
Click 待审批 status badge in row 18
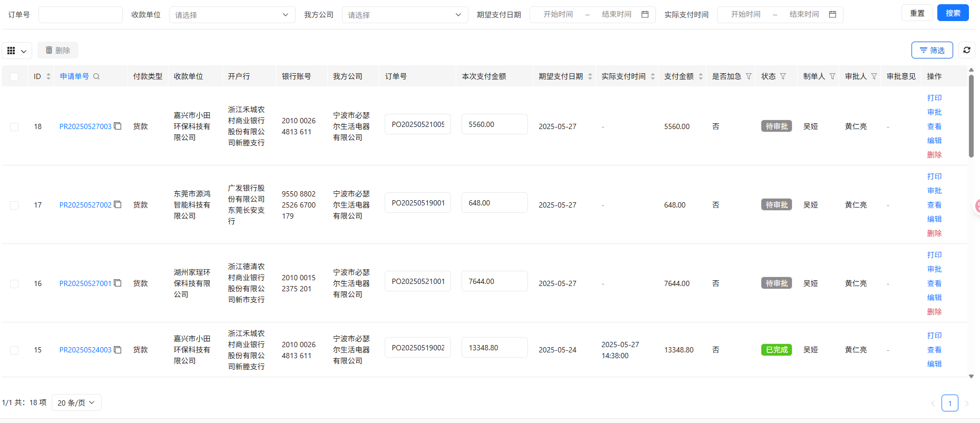point(777,126)
